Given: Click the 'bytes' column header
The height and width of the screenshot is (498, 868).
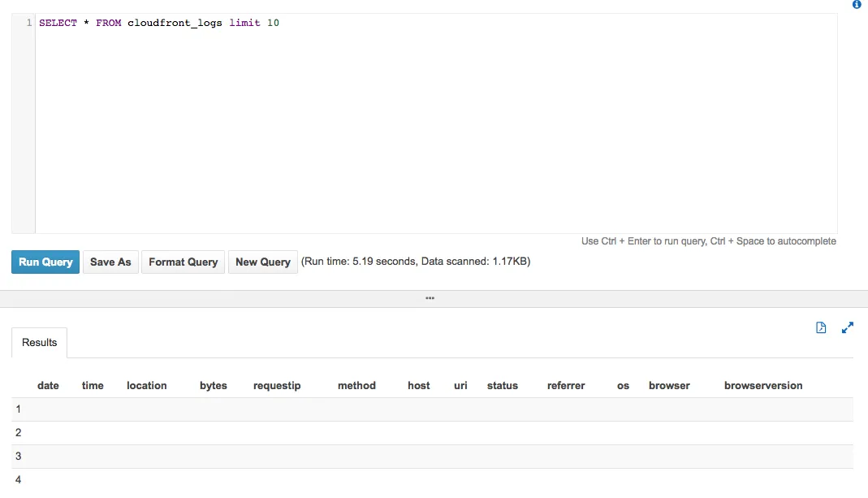Looking at the screenshot, I should coord(213,386).
